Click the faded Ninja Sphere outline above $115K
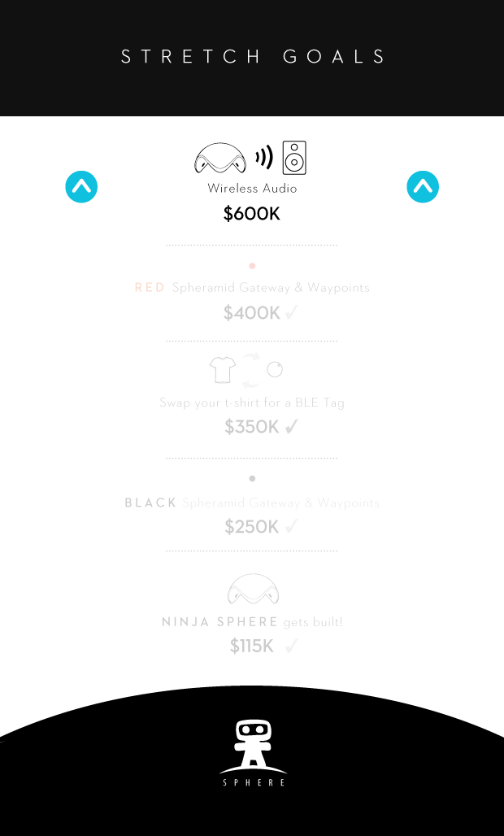504x836 pixels. coord(253,589)
